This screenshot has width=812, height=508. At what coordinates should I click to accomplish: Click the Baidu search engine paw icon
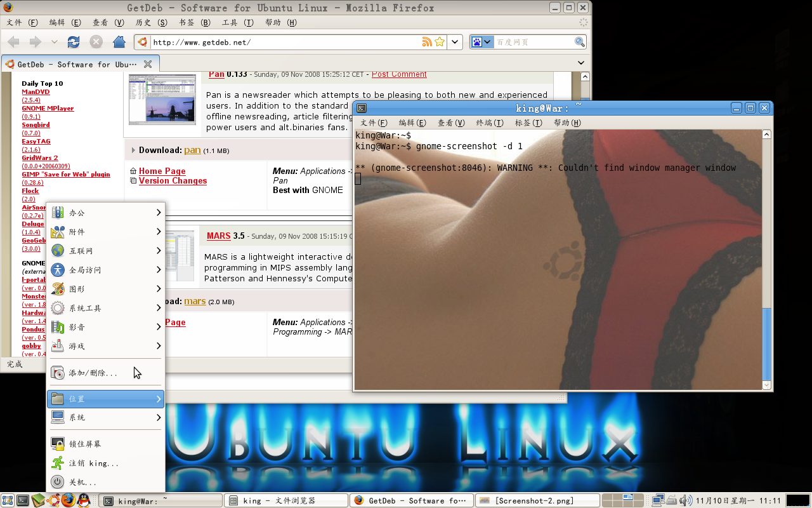pos(477,42)
